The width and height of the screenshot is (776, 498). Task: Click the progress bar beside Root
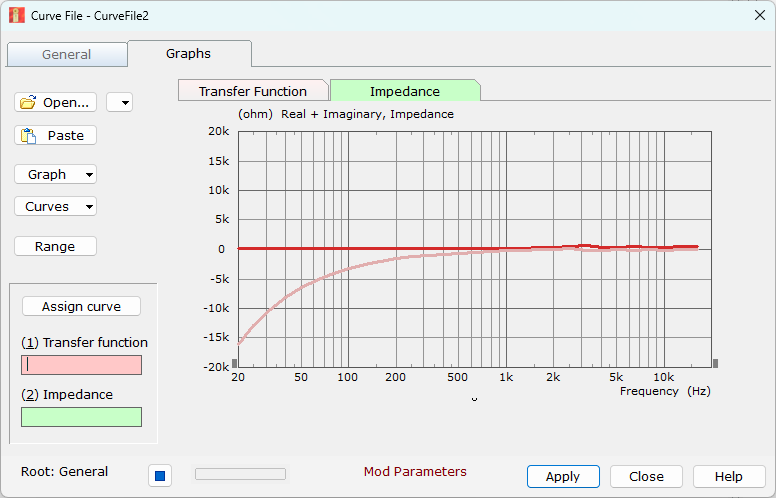(x=241, y=474)
